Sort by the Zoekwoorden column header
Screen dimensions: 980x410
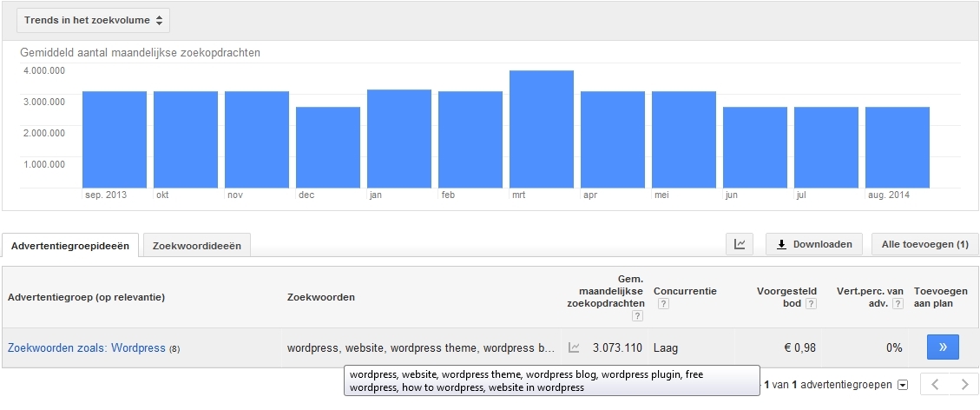pyautogui.click(x=320, y=297)
